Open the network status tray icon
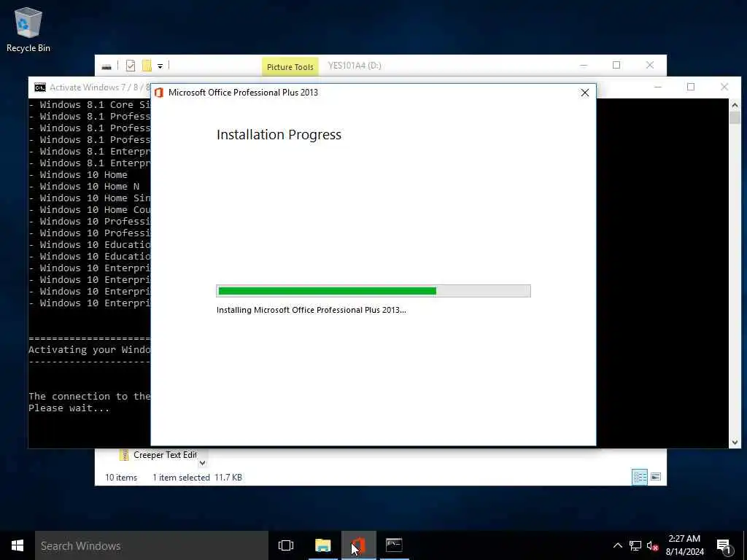Screen dimensions: 747x560 (635, 545)
